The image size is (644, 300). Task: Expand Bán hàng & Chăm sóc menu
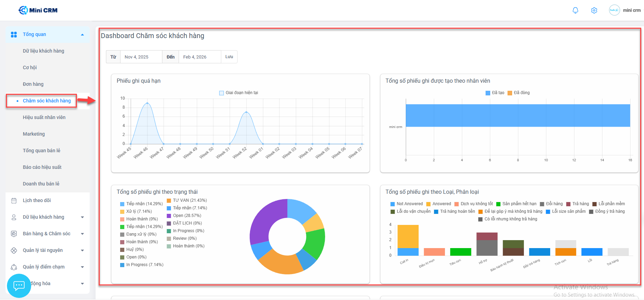[x=82, y=234]
